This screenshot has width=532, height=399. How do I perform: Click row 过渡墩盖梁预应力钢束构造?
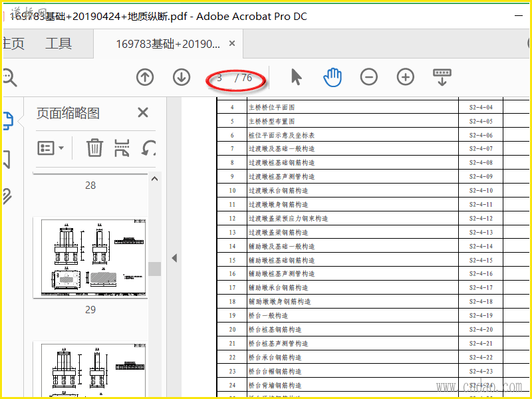click(x=373, y=218)
